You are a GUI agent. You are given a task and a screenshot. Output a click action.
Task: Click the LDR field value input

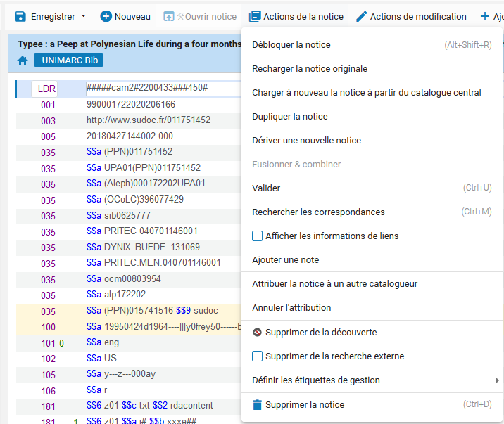[x=162, y=89]
